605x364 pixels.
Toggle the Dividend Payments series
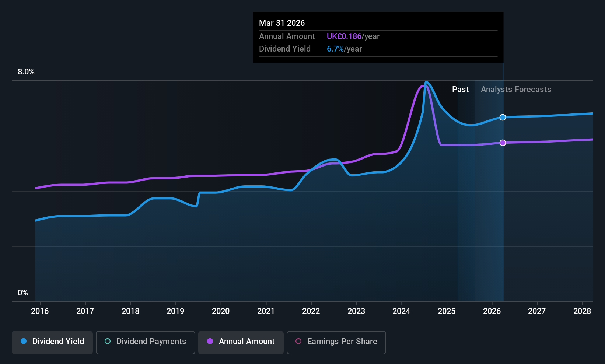[146, 343]
